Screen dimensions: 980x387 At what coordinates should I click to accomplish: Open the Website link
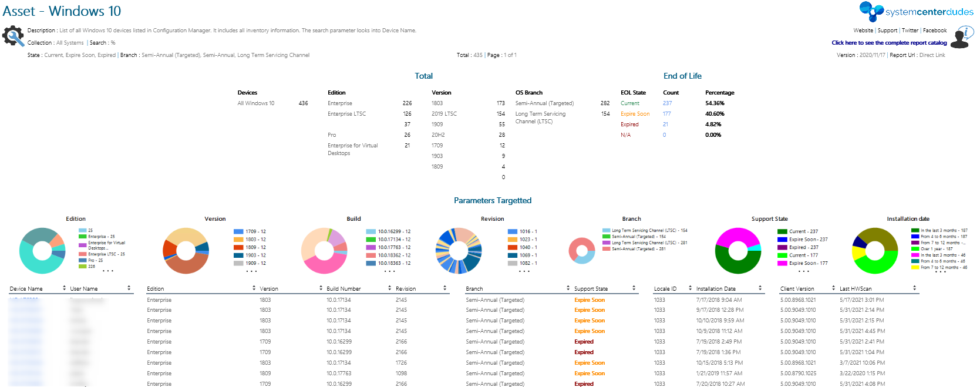click(863, 31)
